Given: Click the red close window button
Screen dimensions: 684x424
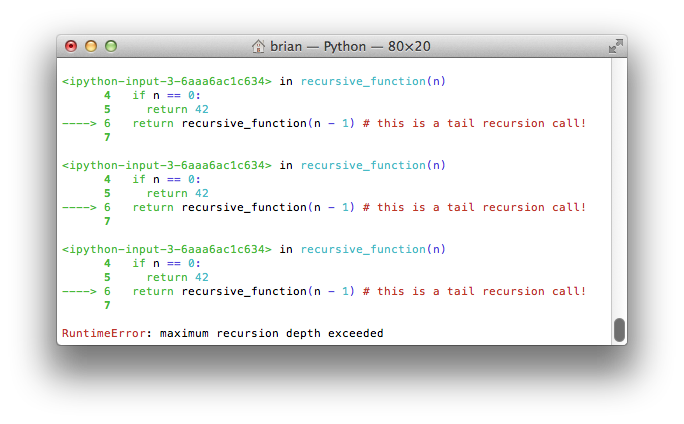Looking at the screenshot, I should (x=71, y=46).
